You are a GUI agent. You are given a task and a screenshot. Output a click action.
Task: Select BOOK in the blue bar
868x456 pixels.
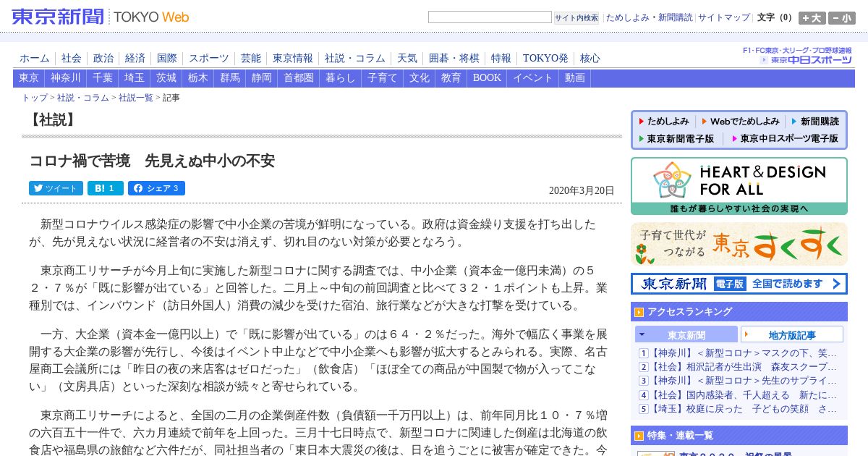coord(487,78)
